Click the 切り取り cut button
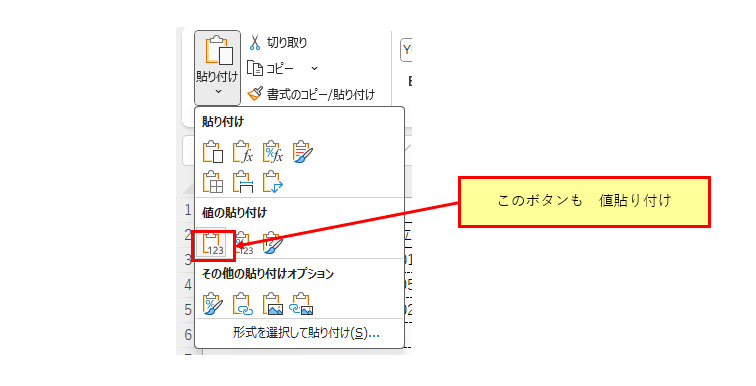 (x=278, y=42)
